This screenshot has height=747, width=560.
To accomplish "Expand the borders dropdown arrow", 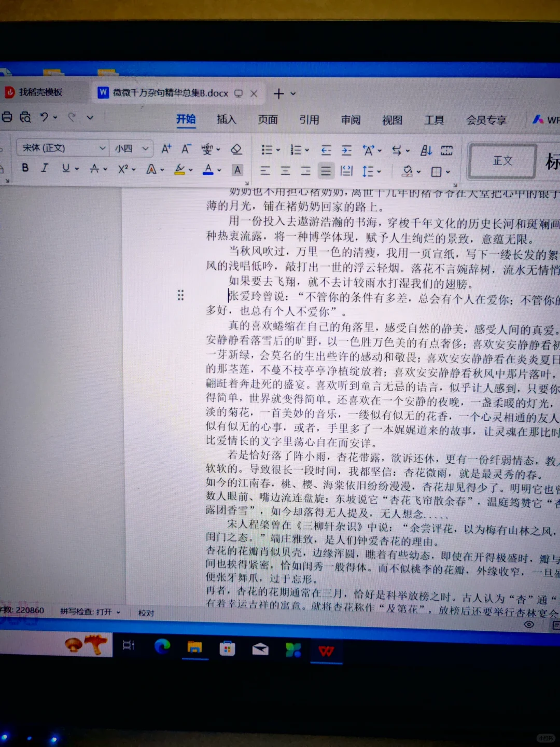I will pos(447,172).
